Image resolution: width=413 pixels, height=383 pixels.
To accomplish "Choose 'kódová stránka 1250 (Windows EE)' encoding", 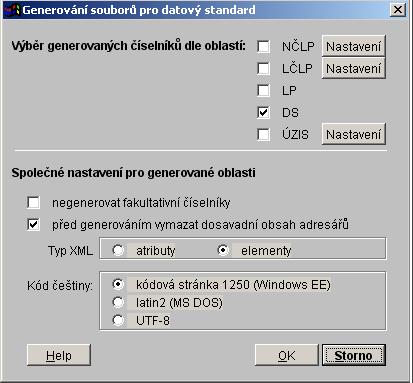I will [118, 285].
